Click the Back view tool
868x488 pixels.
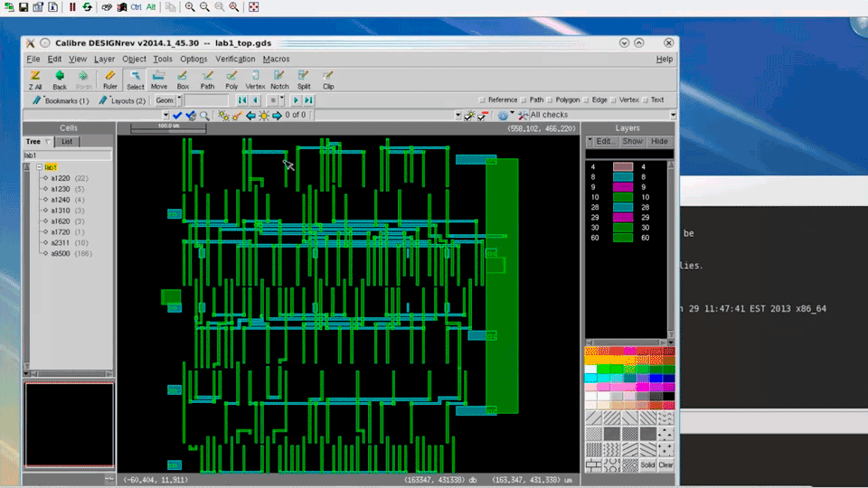[60, 80]
